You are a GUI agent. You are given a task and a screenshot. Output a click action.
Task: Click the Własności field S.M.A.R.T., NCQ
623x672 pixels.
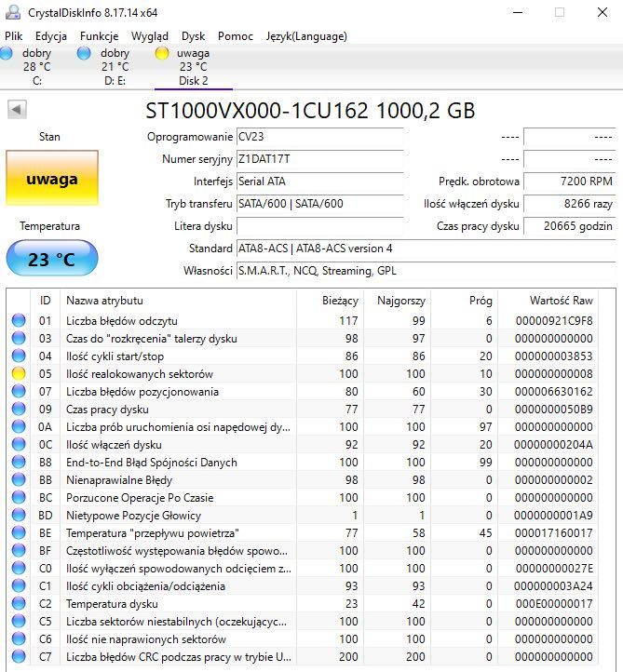pyautogui.click(x=427, y=271)
